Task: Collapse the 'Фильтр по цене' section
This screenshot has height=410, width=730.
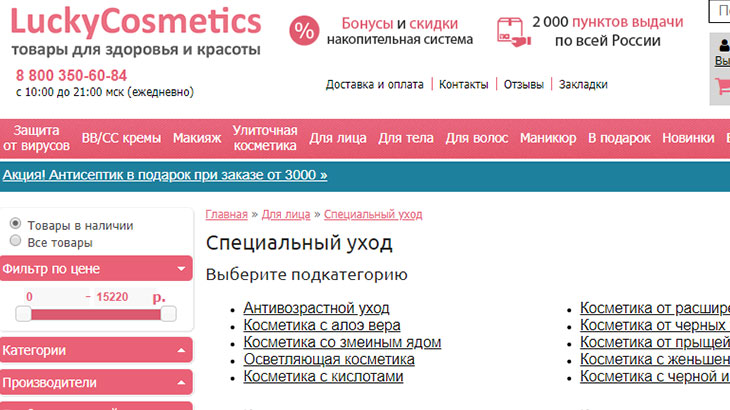Action: pos(181,268)
